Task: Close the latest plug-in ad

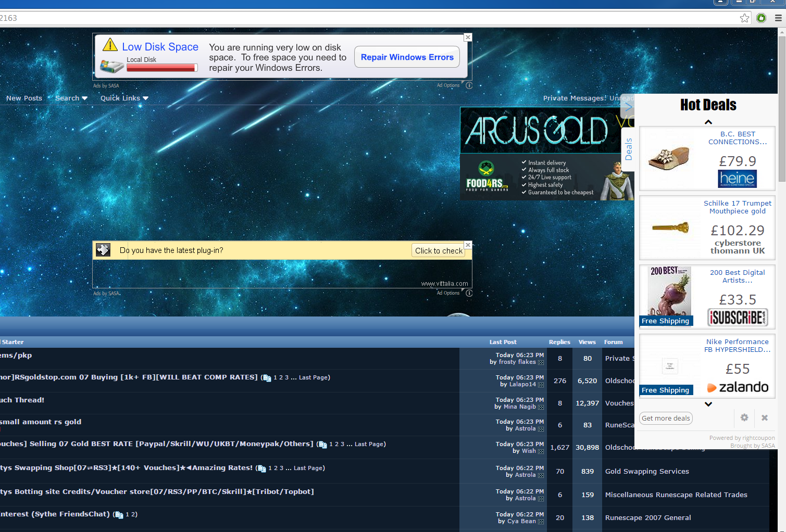Action: click(x=468, y=245)
